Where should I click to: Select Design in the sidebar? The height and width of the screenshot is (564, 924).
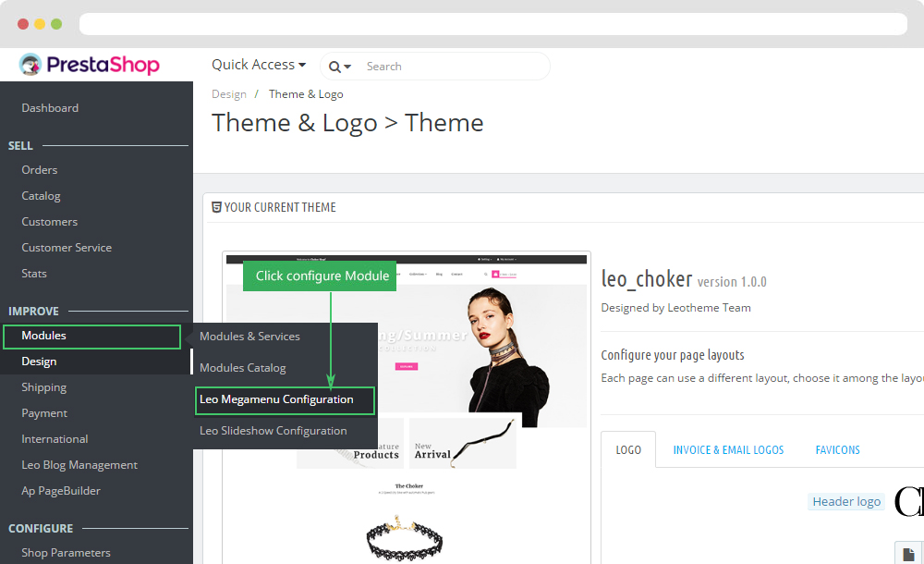click(x=39, y=362)
